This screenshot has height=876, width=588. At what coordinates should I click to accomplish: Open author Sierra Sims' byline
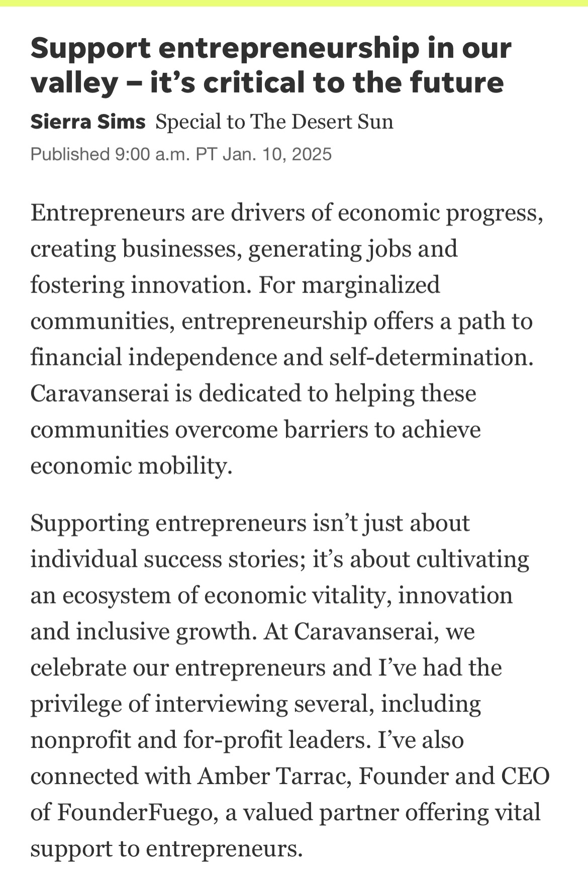pos(88,122)
